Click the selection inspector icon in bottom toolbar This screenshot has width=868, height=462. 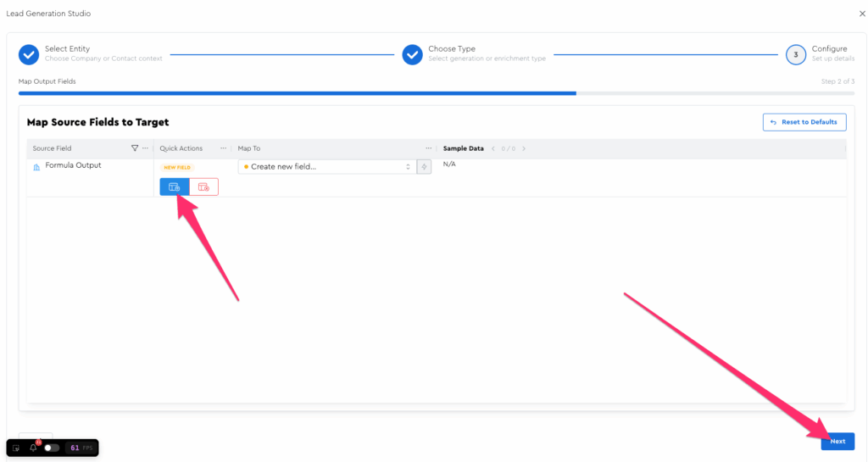point(16,448)
